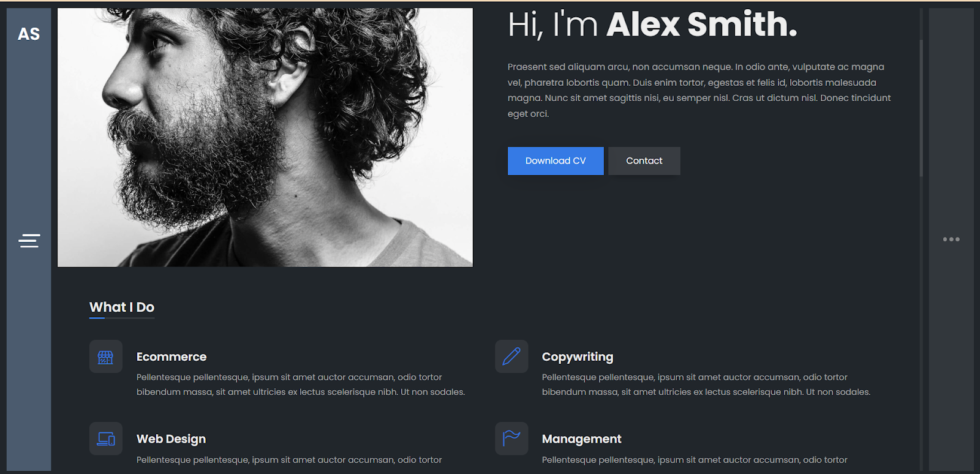
Task: Click the Web Design devices icon
Action: click(106, 438)
